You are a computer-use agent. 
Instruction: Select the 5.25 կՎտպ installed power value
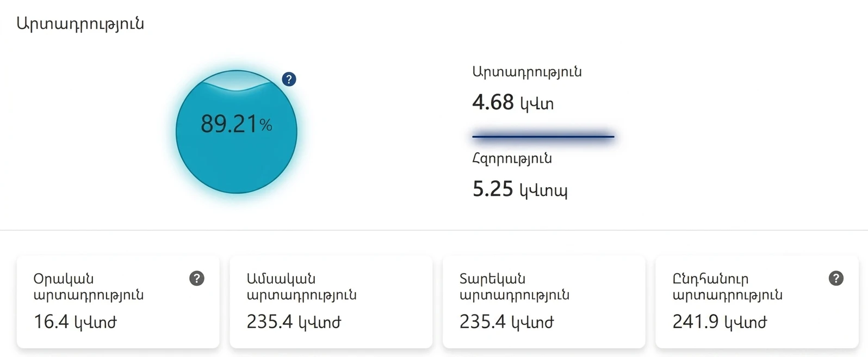click(519, 189)
